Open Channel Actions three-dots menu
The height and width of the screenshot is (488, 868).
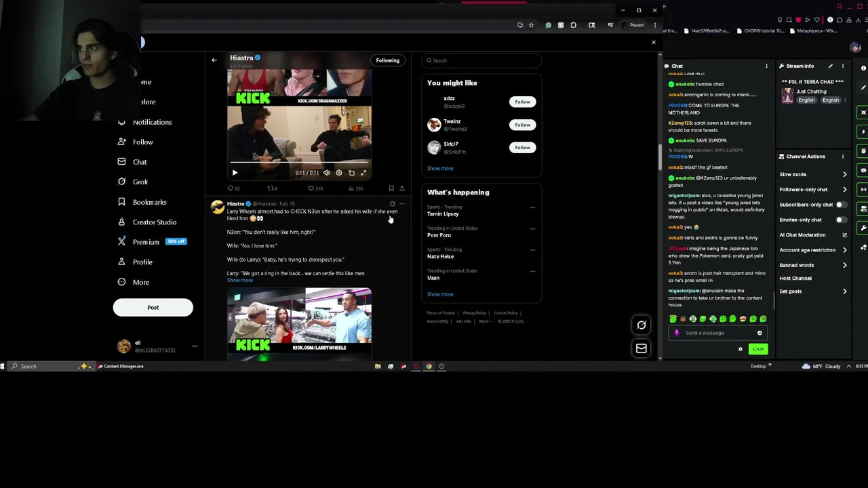tap(843, 157)
